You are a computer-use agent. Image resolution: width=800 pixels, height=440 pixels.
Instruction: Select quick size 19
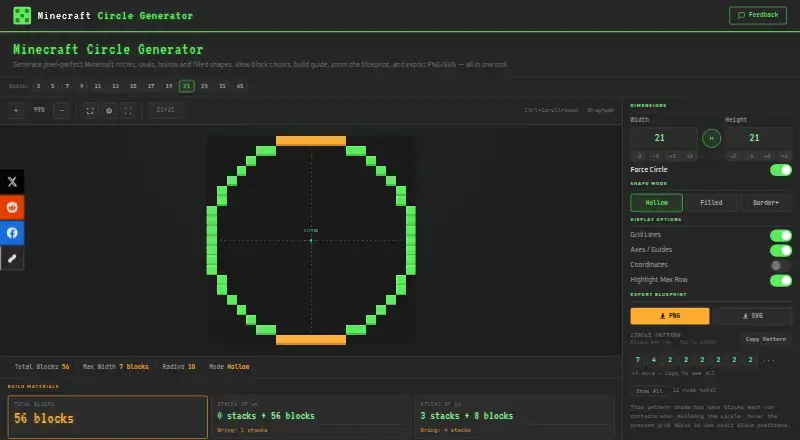tap(169, 86)
